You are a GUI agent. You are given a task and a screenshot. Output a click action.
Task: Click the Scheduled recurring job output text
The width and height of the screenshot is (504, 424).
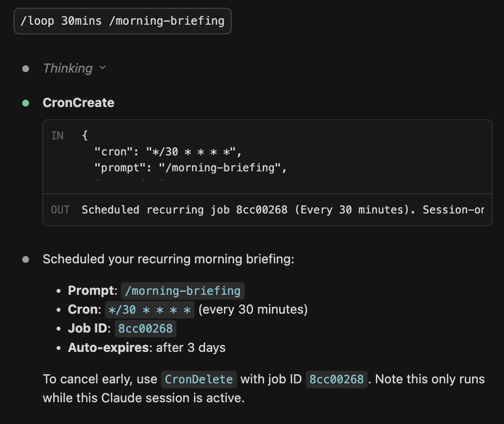pos(283,210)
